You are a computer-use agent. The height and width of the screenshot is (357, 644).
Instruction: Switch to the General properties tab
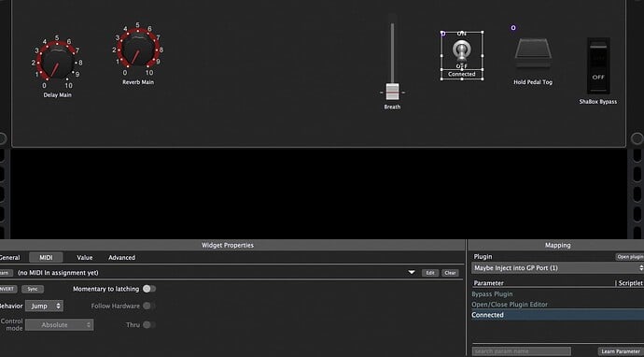pyautogui.click(x=9, y=257)
